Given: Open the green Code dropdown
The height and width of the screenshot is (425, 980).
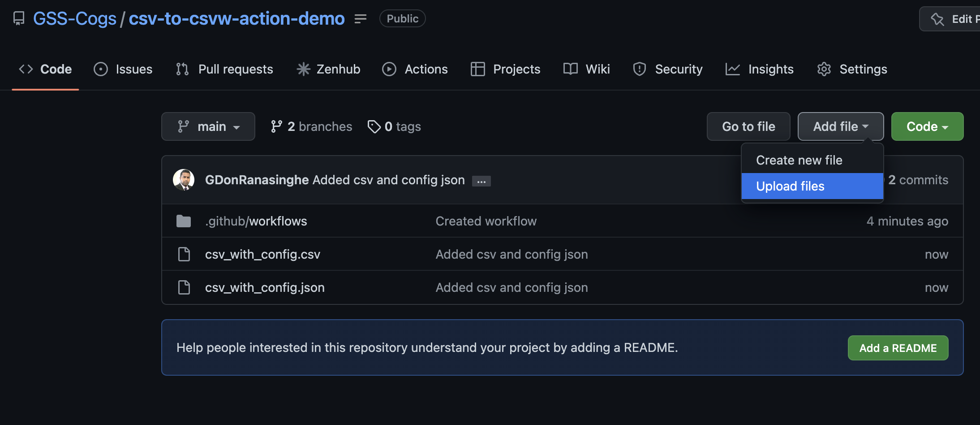Looking at the screenshot, I should click(x=927, y=126).
